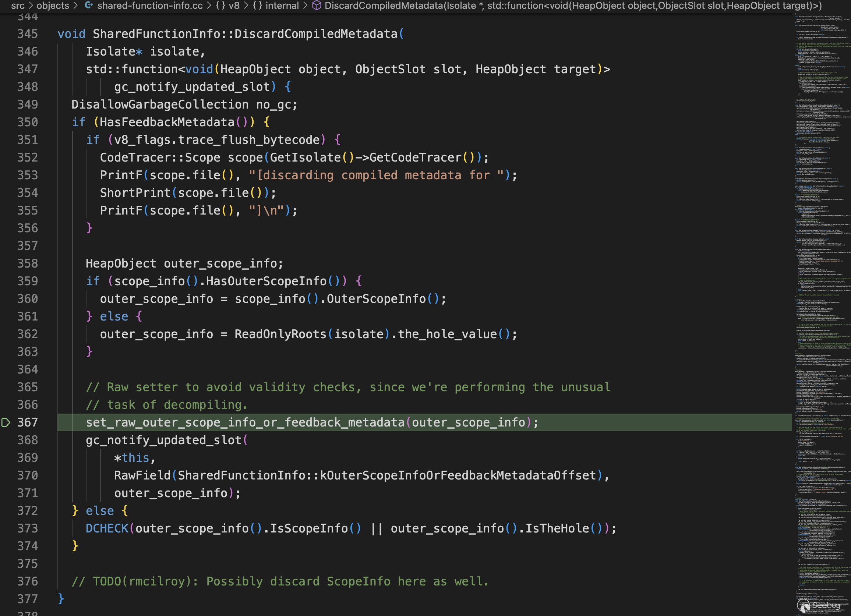The width and height of the screenshot is (851, 616).
Task: Click the purple method cube icon in breadcrumbs
Action: 317,5
